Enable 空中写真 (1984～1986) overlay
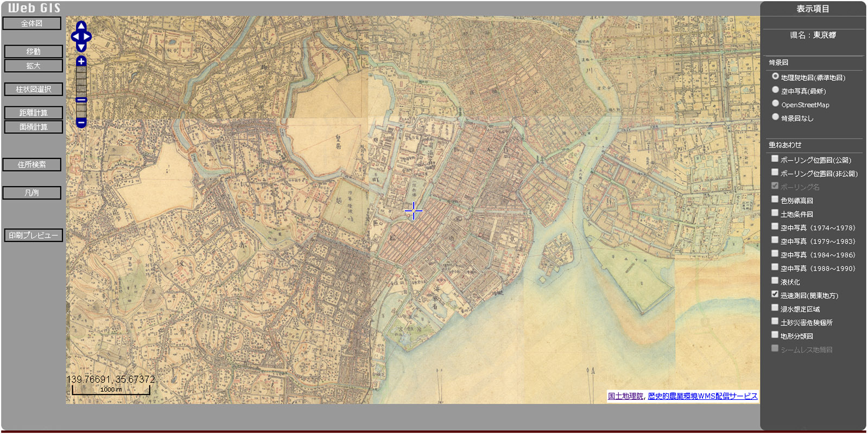Screen dimensions: 868x434 [x=775, y=254]
